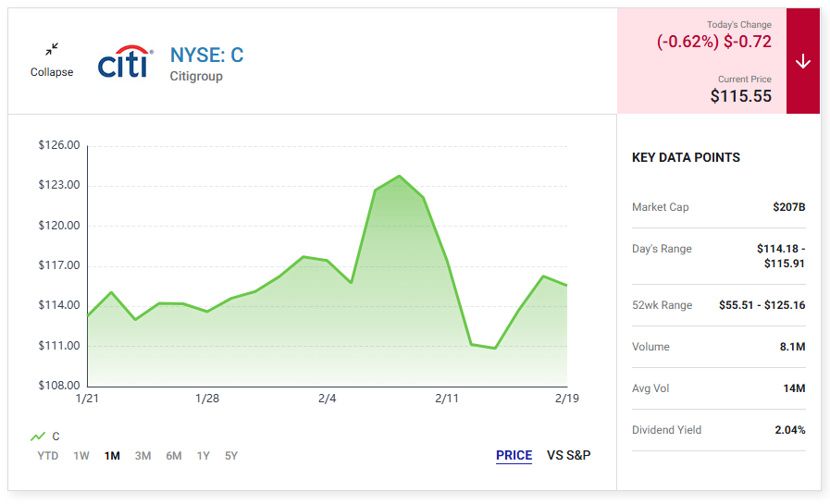830x504 pixels.
Task: Click the Current Price $115.55 value
Action: [740, 96]
